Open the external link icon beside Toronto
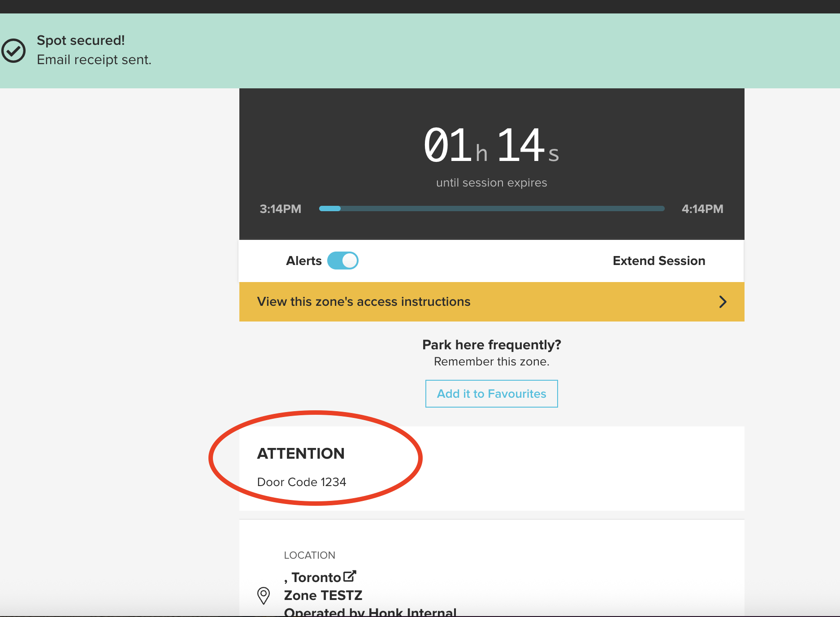The width and height of the screenshot is (840, 617). click(349, 576)
